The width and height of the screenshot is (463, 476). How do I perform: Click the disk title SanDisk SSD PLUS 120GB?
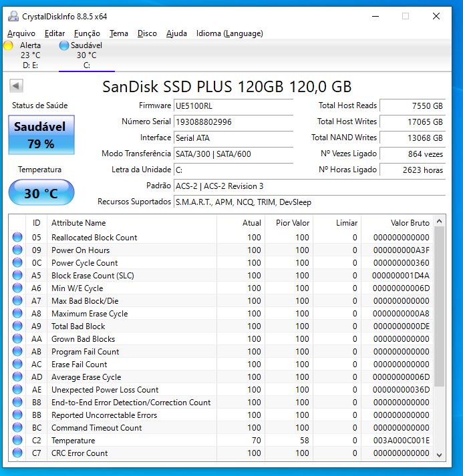pos(227,87)
